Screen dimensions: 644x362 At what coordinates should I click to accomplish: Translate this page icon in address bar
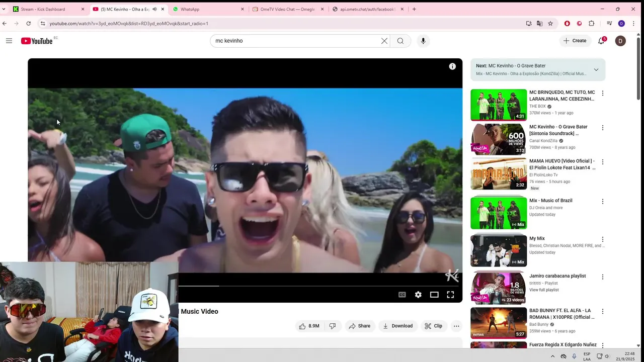(x=539, y=24)
